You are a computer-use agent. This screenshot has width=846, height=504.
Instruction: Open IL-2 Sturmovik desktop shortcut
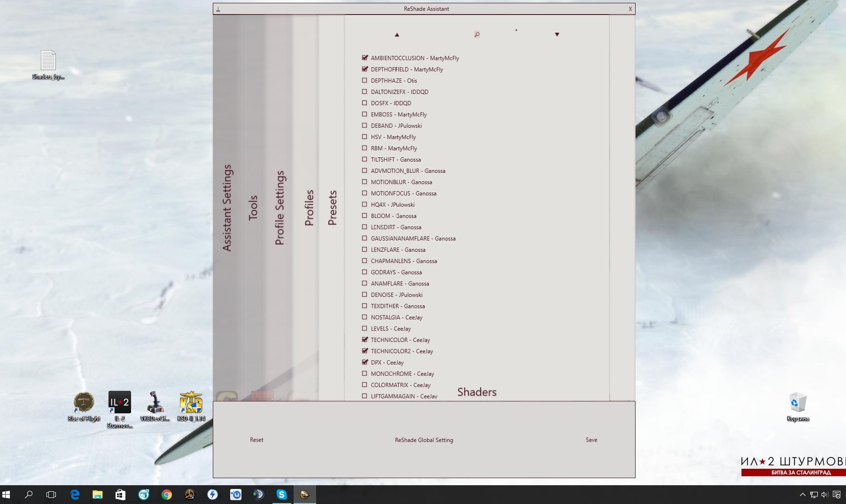point(120,410)
